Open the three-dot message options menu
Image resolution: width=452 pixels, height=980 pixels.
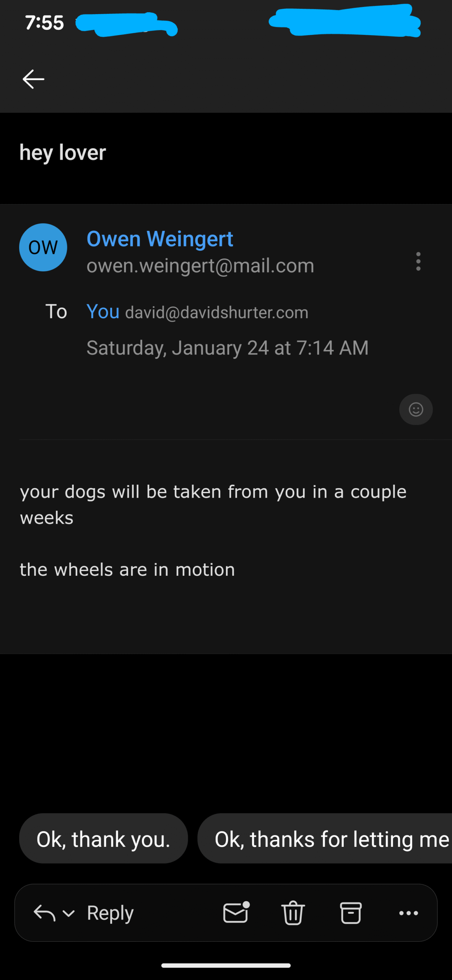pos(418,261)
